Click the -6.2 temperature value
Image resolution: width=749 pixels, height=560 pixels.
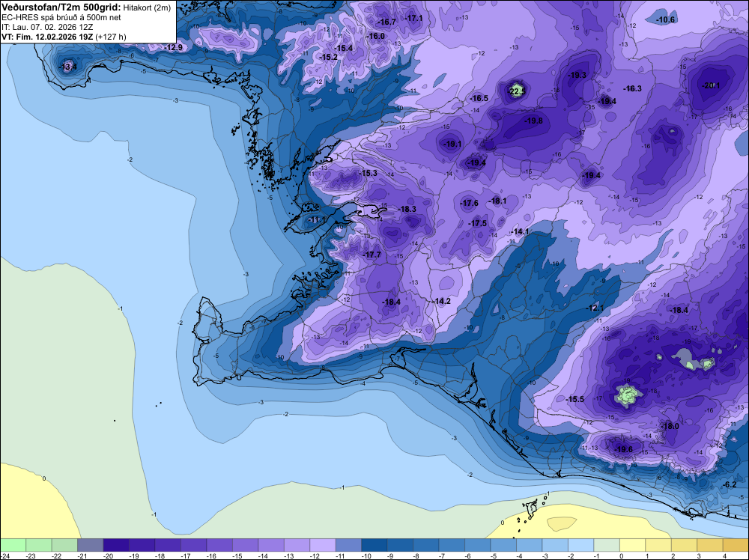coord(730,484)
